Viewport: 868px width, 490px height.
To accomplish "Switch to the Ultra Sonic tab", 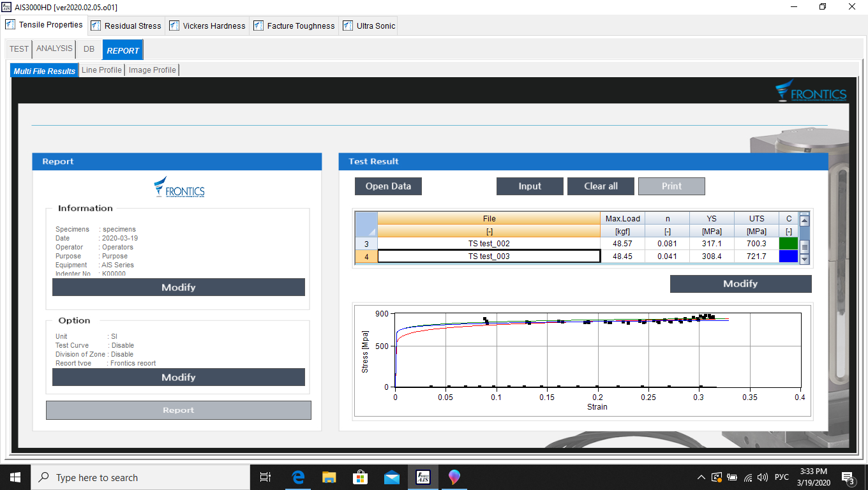I will click(369, 26).
